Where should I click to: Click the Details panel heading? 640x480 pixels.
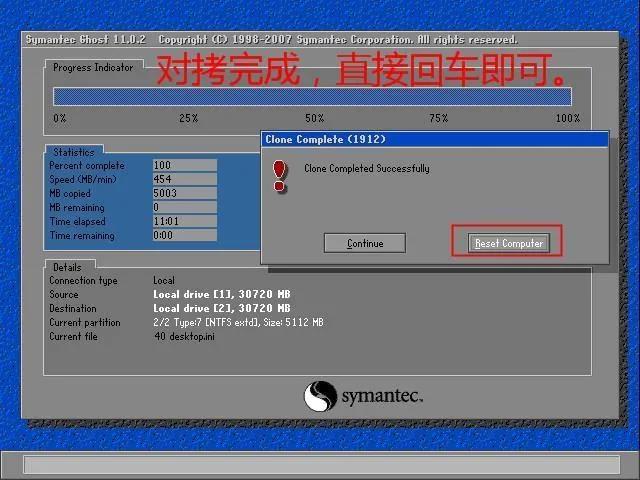coord(68,268)
